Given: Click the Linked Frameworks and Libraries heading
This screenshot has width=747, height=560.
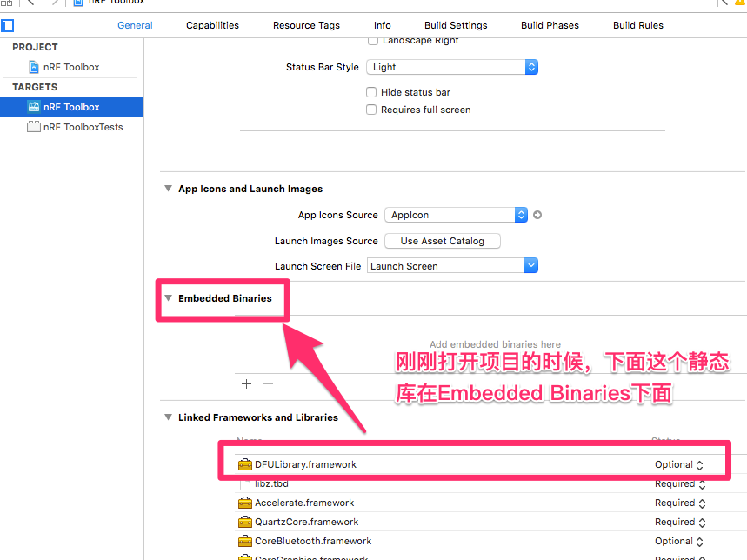Looking at the screenshot, I should [258, 417].
